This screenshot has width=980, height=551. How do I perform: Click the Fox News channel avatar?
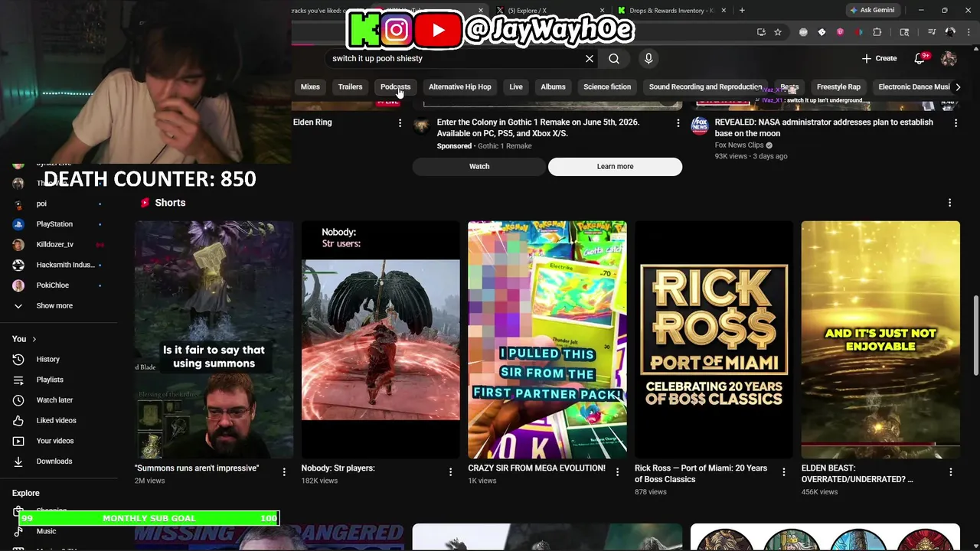coord(700,126)
